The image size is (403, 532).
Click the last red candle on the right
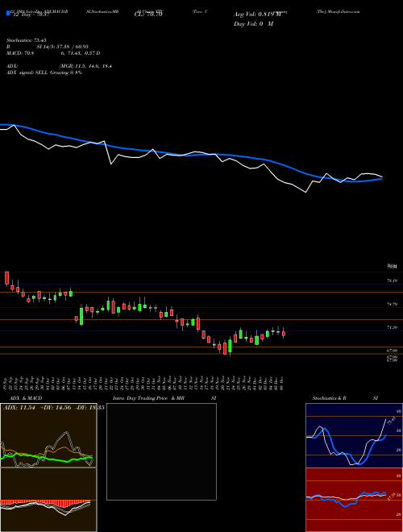284,334
